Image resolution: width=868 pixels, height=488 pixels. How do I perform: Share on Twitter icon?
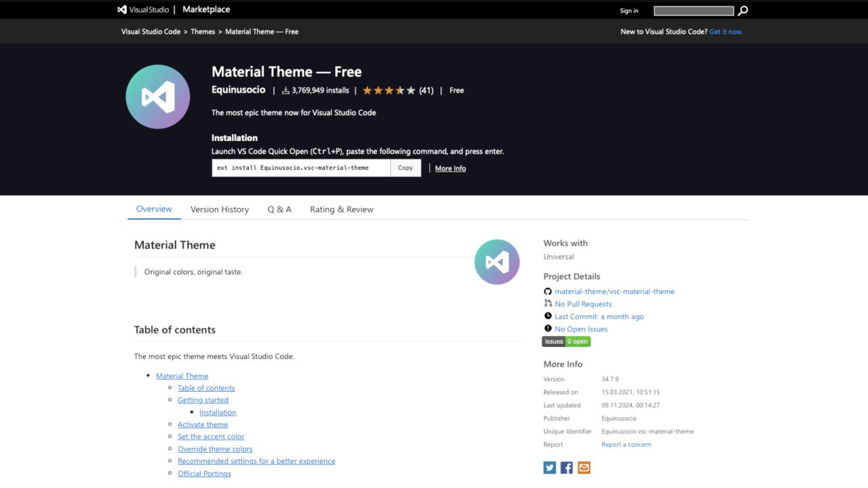549,468
